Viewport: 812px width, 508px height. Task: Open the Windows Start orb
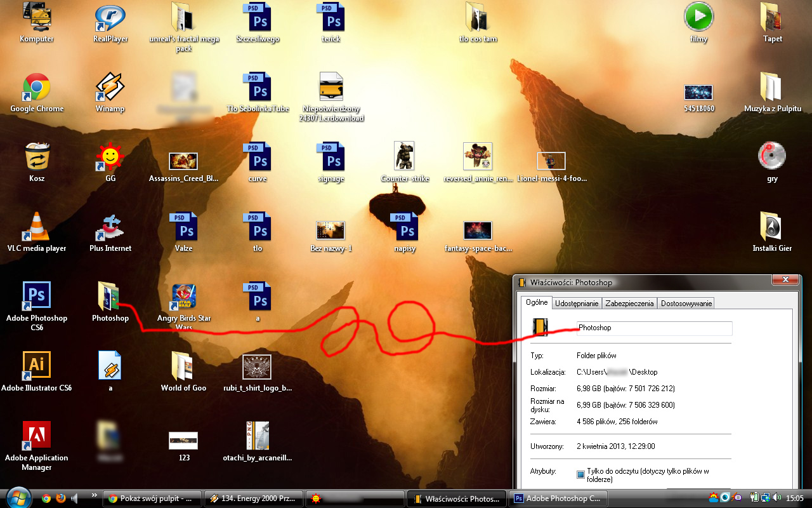pos(18,497)
